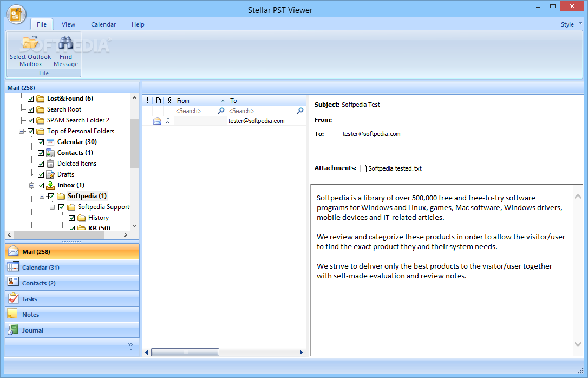Image resolution: width=588 pixels, height=378 pixels.
Task: Click the Softpedia Support folder icon
Action: pyautogui.click(x=71, y=207)
